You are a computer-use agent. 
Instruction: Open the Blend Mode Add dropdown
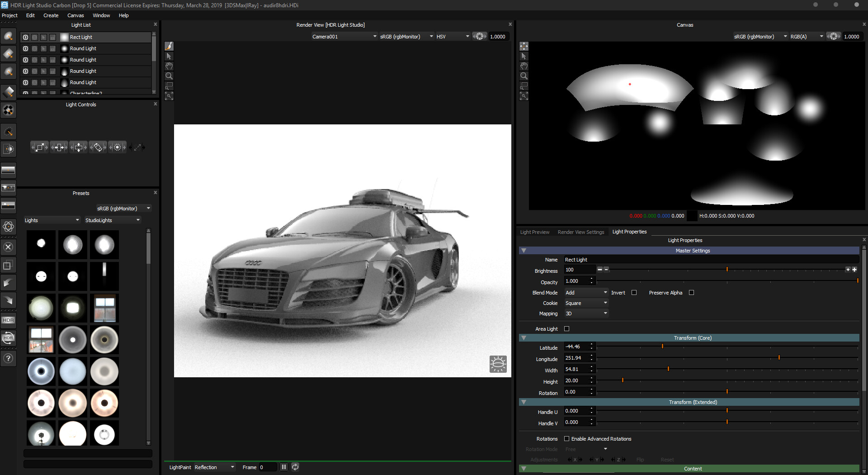586,293
